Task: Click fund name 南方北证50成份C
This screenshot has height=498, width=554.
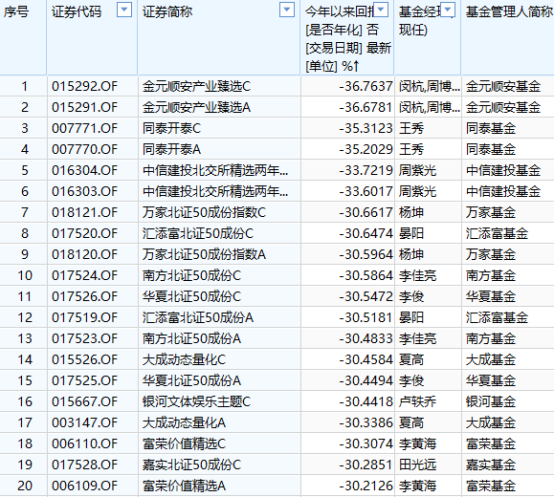Action: tap(191, 275)
